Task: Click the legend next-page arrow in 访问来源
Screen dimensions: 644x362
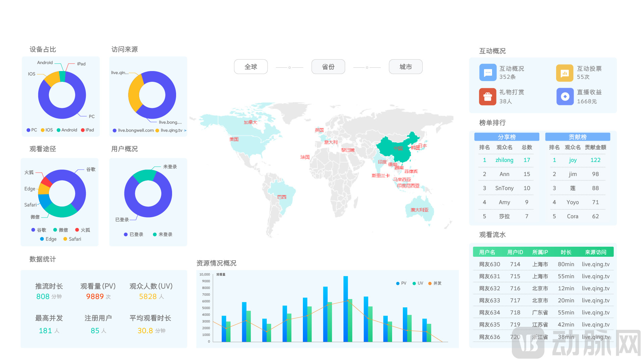Action: click(185, 130)
